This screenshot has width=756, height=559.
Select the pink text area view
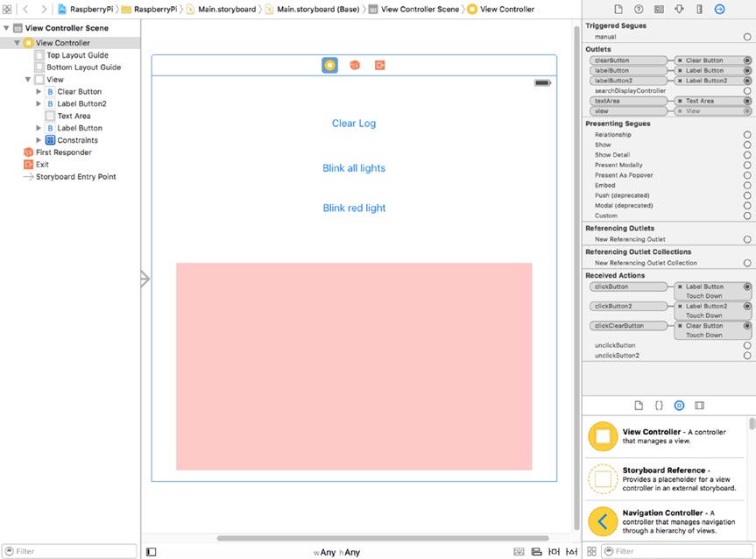354,366
